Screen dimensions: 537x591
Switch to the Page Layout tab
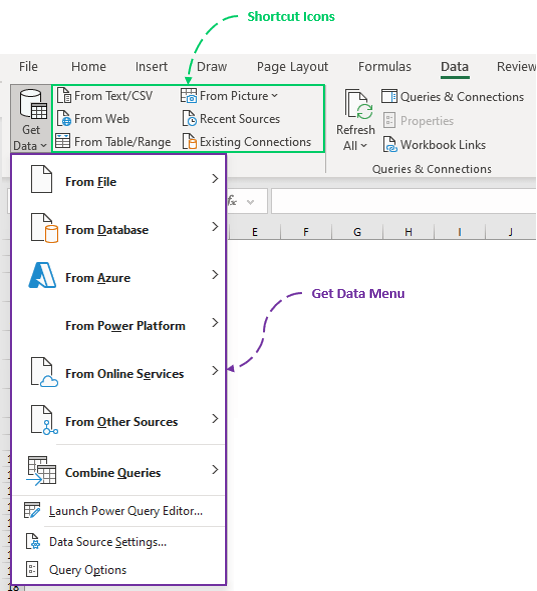click(x=292, y=67)
